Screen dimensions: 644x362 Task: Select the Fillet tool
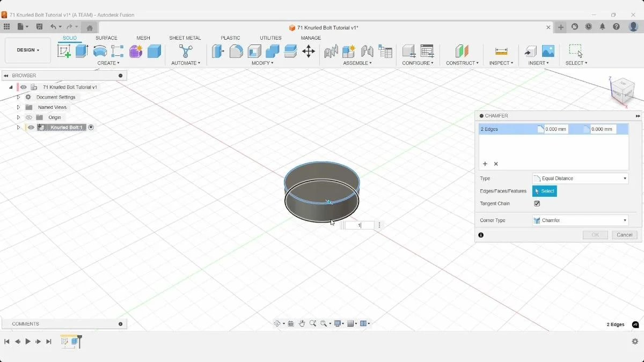point(236,51)
